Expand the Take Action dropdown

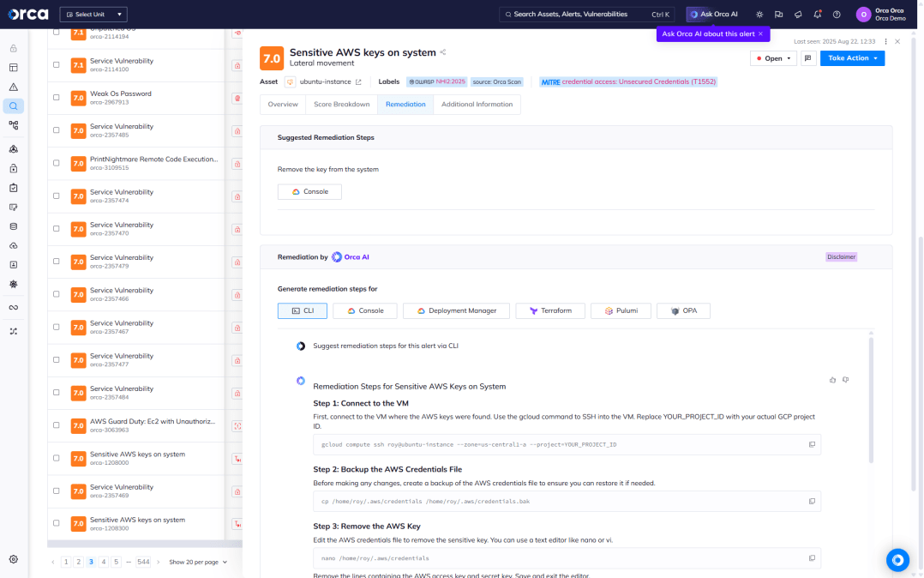[852, 58]
